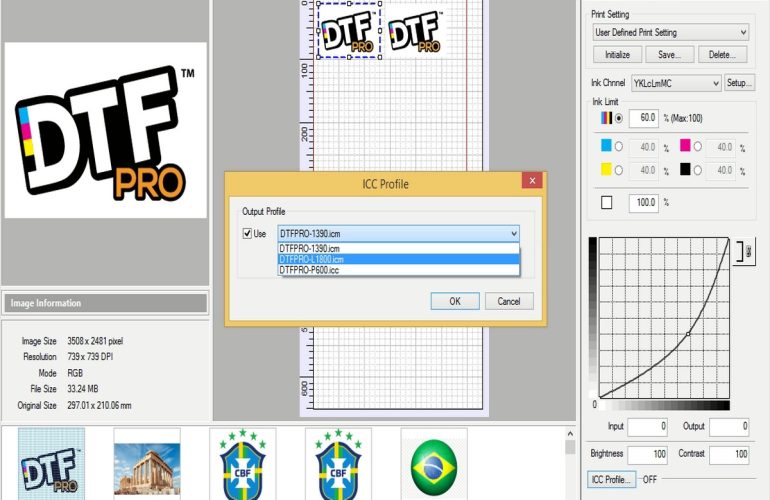The height and width of the screenshot is (500, 770).
Task: Select the cyan ink limit radio button
Action: coord(619,146)
